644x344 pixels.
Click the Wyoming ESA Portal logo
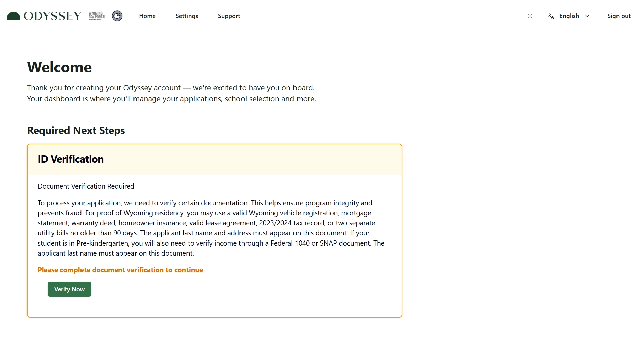tap(97, 16)
